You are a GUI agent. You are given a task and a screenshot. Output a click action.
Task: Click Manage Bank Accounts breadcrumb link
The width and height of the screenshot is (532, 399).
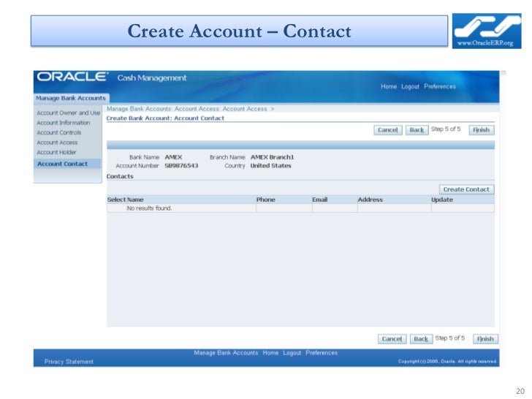139,109
